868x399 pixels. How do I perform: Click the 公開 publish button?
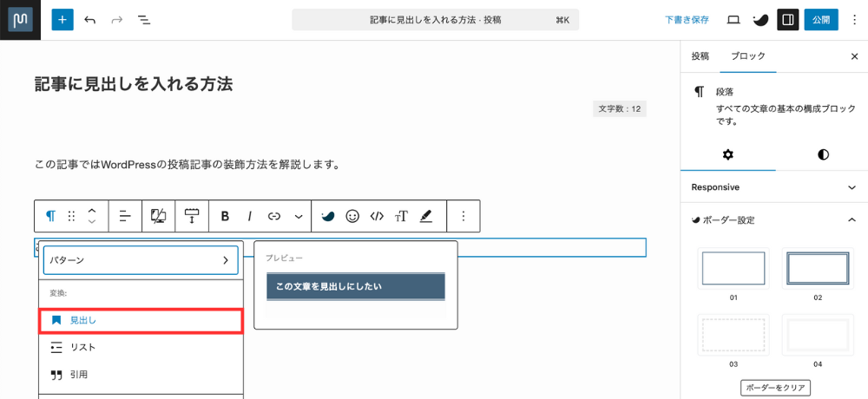(820, 19)
